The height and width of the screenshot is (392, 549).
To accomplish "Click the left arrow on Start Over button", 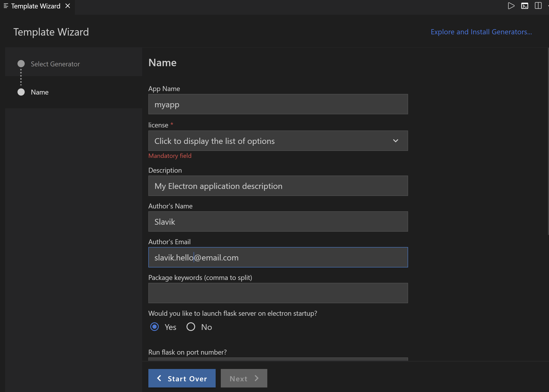I will coord(159,378).
